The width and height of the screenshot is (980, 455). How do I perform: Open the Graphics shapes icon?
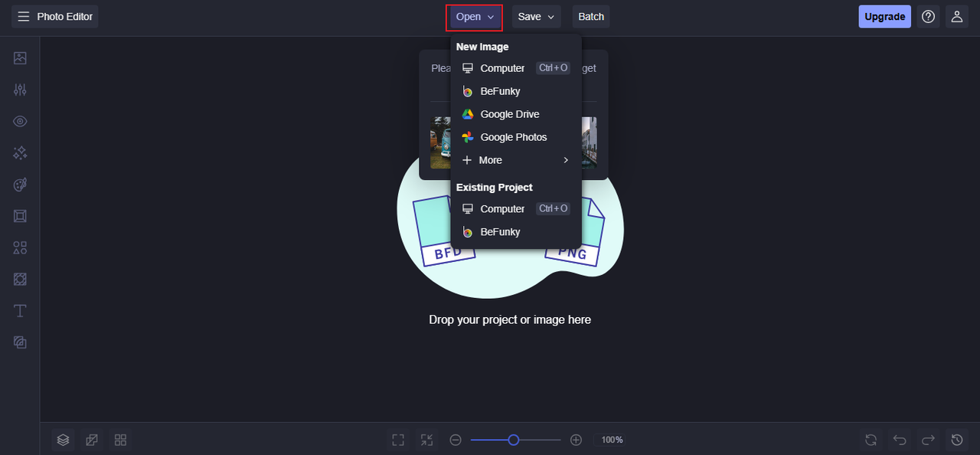point(20,247)
